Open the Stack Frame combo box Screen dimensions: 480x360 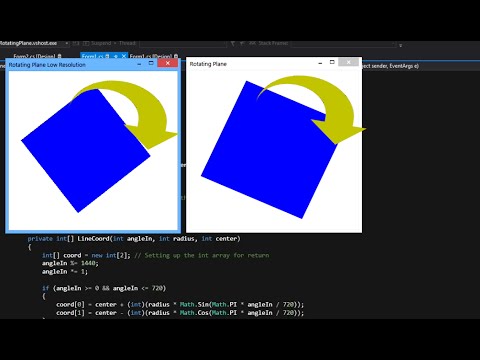(344, 43)
